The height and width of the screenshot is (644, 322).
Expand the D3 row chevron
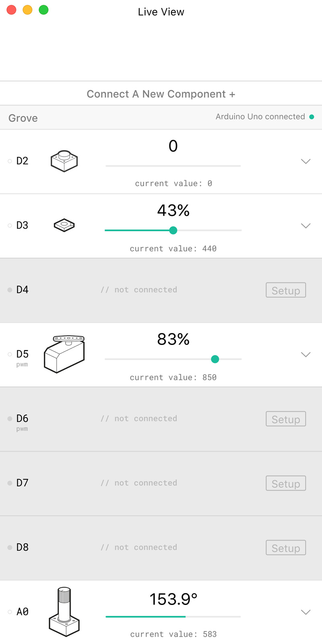click(x=305, y=226)
